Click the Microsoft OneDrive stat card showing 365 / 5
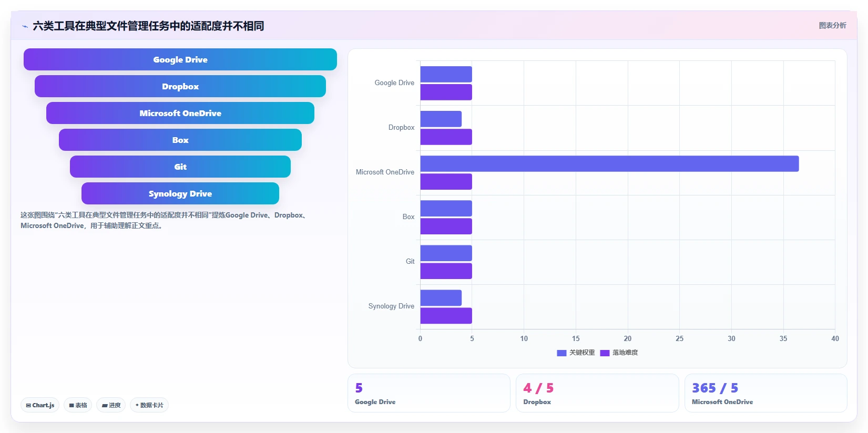The width and height of the screenshot is (868, 433). click(766, 393)
